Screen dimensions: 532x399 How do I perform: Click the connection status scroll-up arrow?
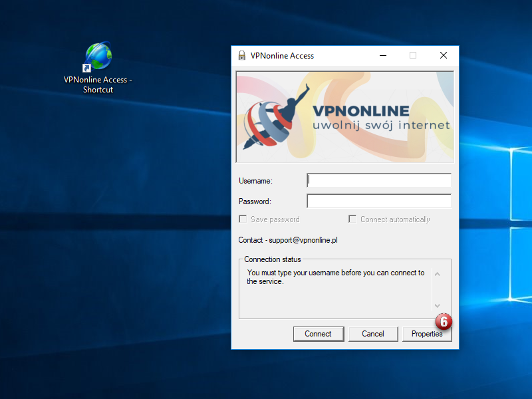438,274
